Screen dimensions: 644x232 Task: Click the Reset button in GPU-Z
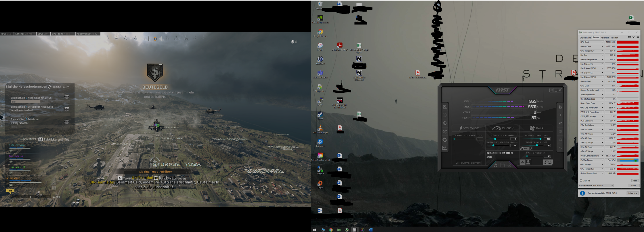point(635,181)
